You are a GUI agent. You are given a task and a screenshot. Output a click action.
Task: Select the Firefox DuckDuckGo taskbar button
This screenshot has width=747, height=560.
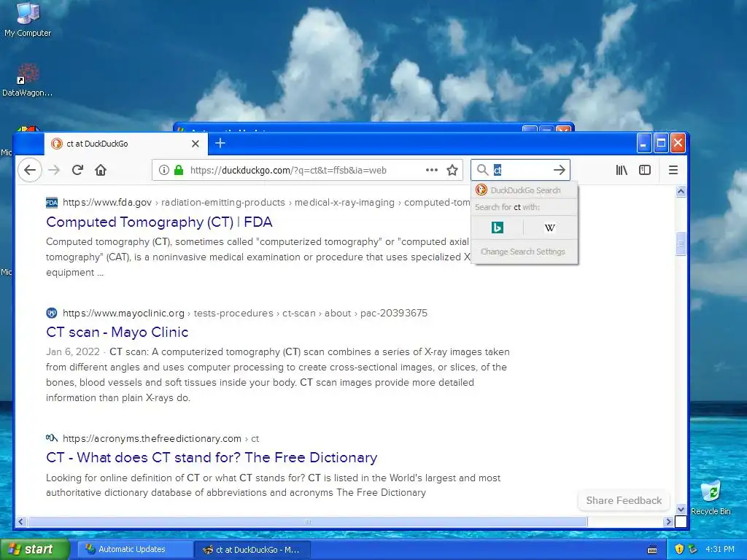[252, 550]
